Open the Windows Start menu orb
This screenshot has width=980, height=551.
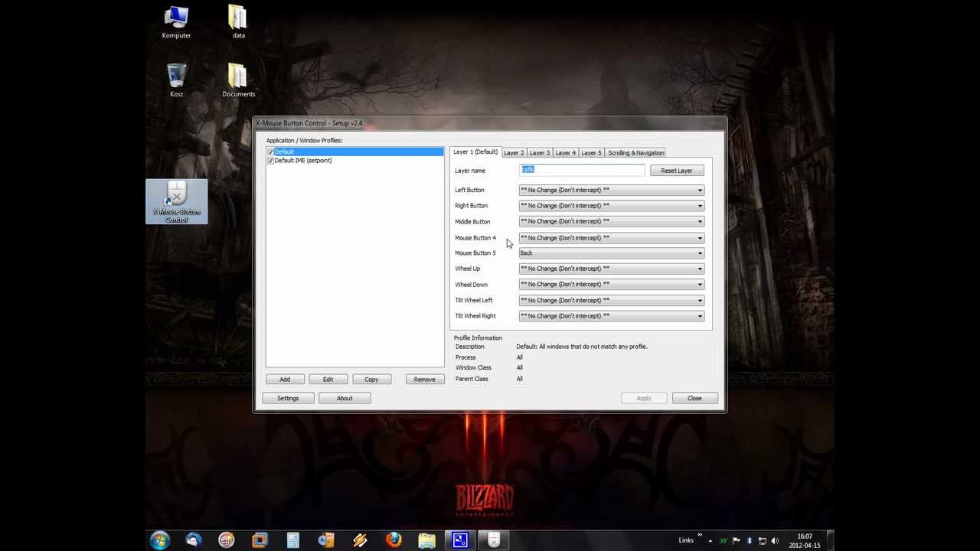pyautogui.click(x=160, y=540)
